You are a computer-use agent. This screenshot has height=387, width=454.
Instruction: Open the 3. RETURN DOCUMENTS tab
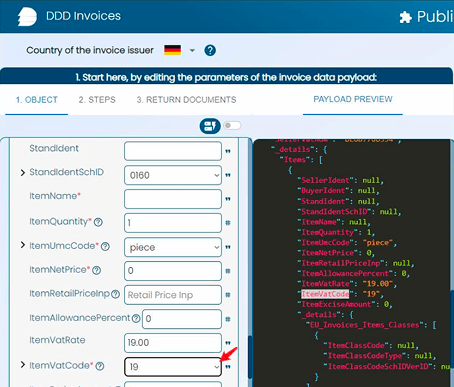[x=186, y=100]
